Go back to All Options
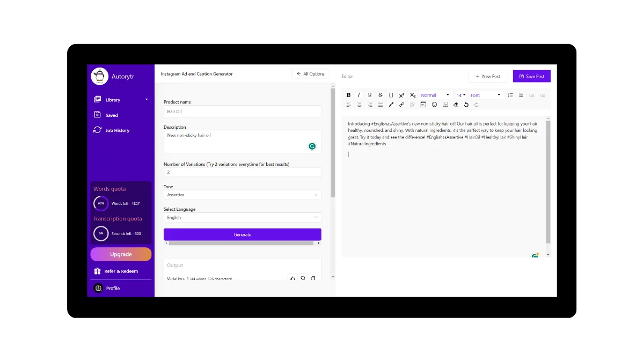Image resolution: width=644 pixels, height=362 pixels. pos(310,74)
